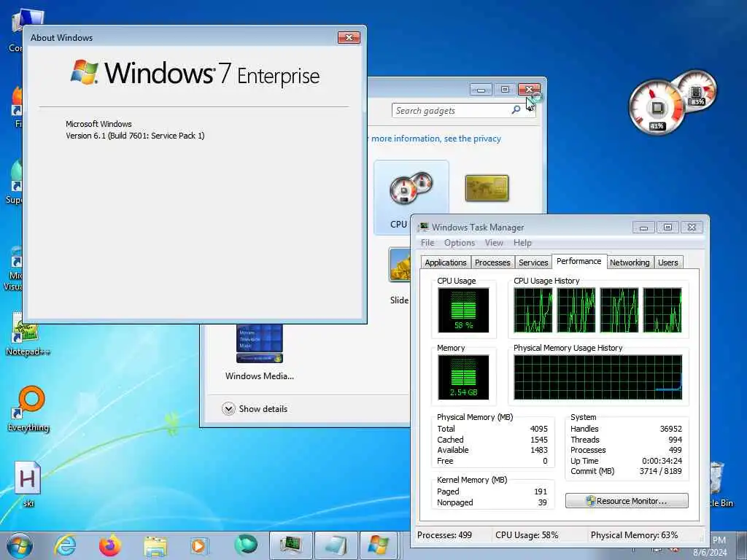Click the date 8/6/2024 in system tray
Screen dimensions: 747x560
[710, 553]
